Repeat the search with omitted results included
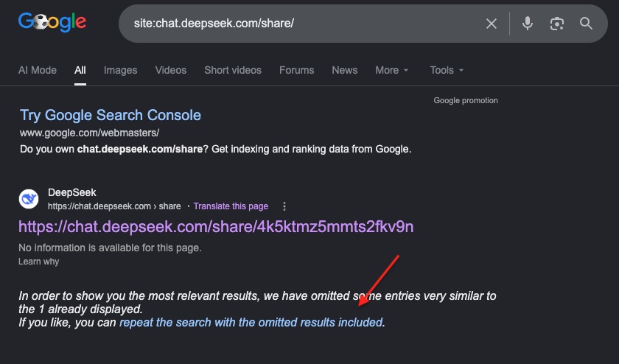Viewport: 619px width, 364px height. 251,323
